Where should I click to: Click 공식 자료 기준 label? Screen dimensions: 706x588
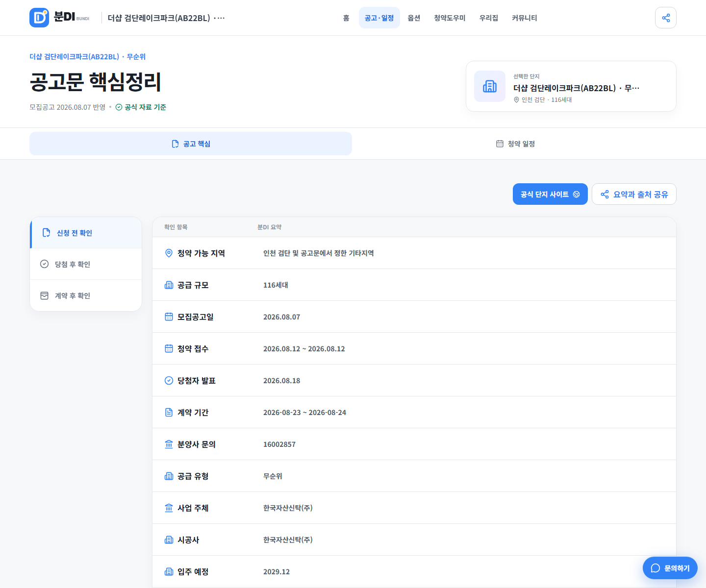click(x=145, y=107)
